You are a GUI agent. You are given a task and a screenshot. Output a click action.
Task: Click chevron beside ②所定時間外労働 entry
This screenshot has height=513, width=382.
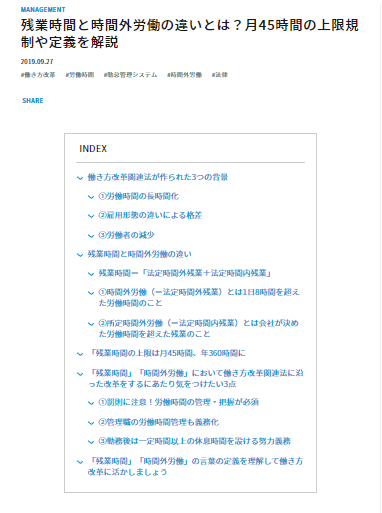pyautogui.click(x=91, y=324)
